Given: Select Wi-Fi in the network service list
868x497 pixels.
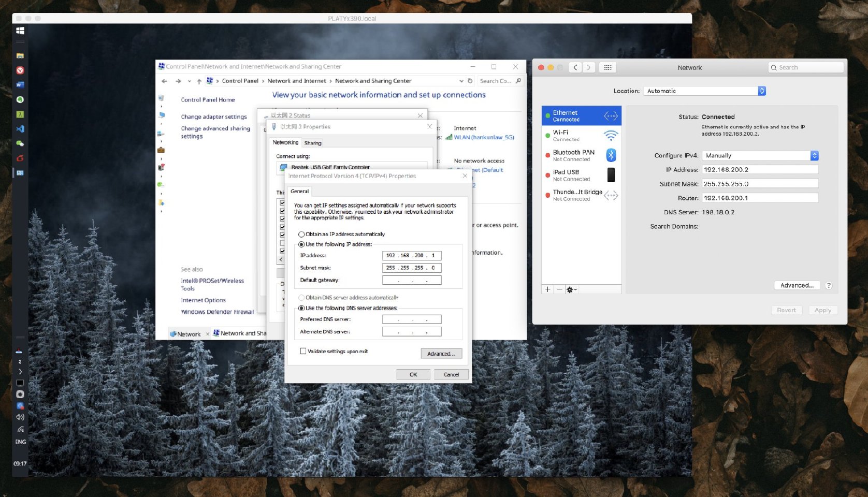Looking at the screenshot, I should (x=581, y=136).
